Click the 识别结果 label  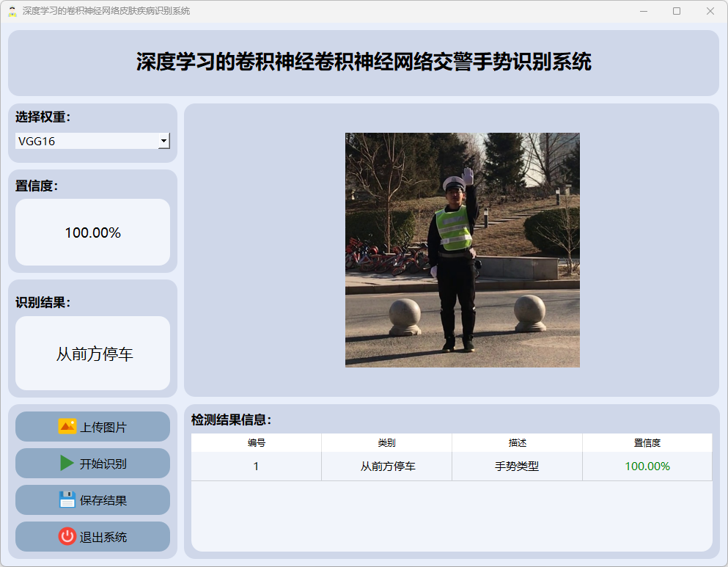pos(43,302)
